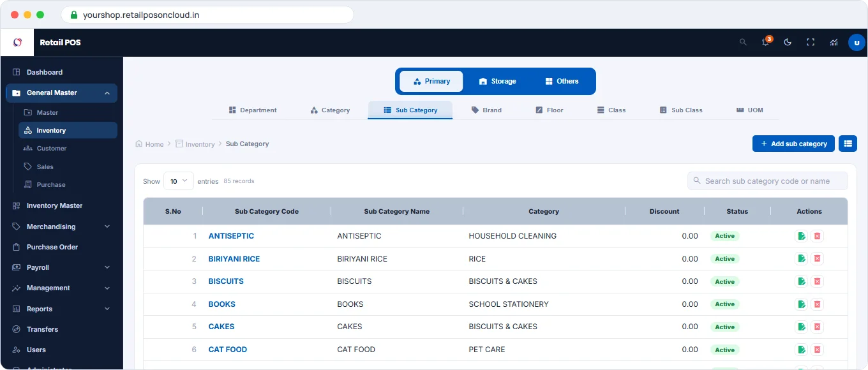Edit the ANTISEPTIC sub category row
868x370 pixels.
coord(801,236)
